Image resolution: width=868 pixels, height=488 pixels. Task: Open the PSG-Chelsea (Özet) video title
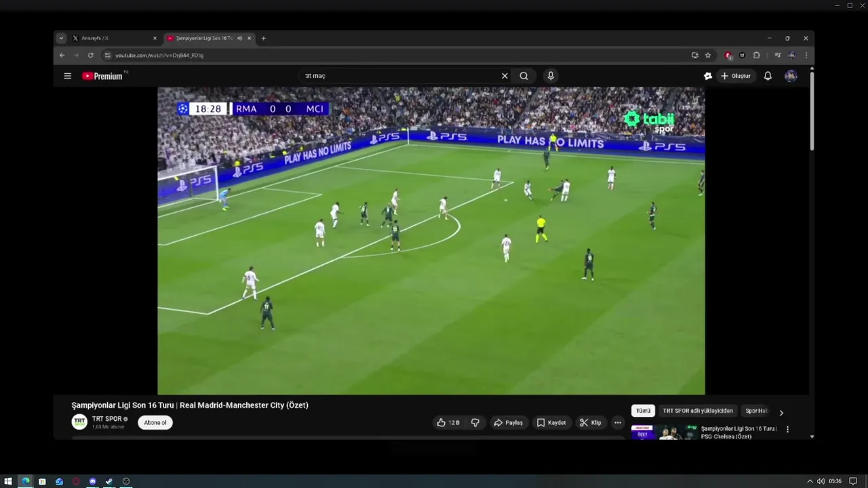tap(738, 432)
